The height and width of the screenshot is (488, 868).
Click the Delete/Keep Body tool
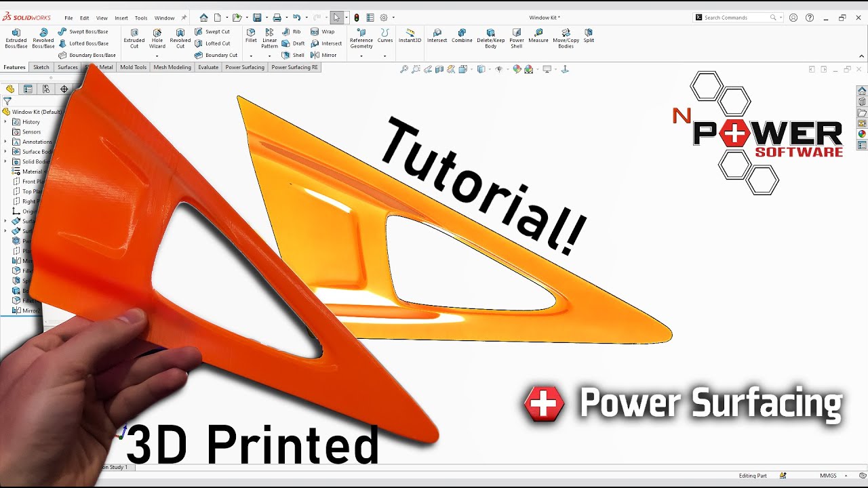[491, 39]
